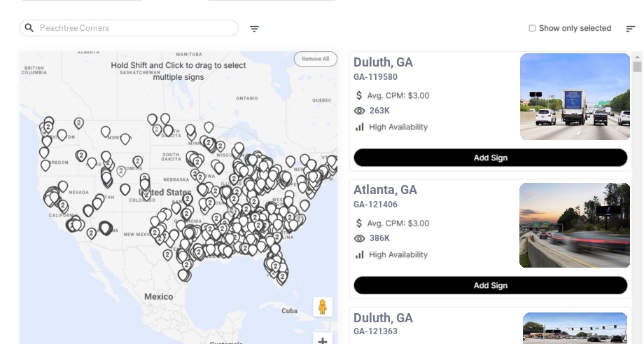The width and height of the screenshot is (644, 344).
Task: Open the Atlanta GA-121406 billboard photo
Action: [x=575, y=225]
